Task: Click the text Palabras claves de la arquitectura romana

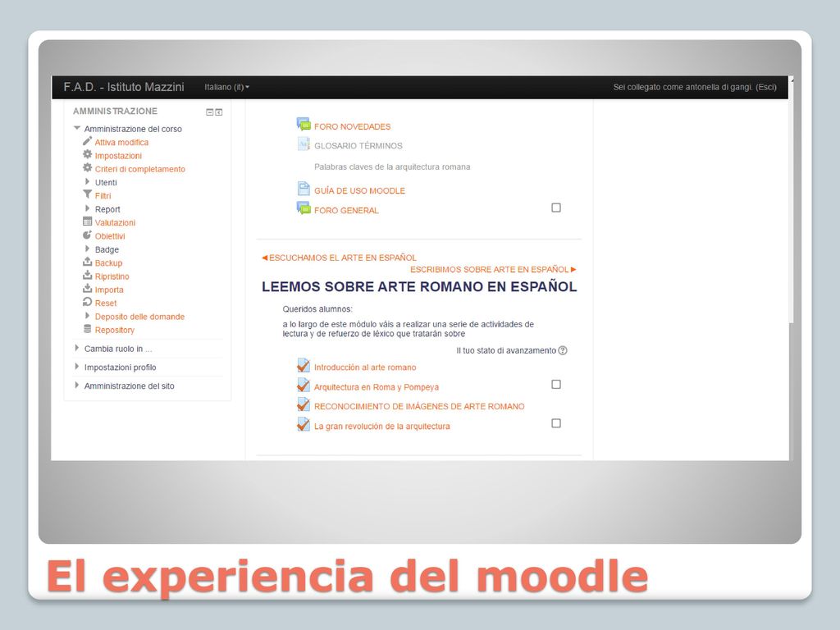Action: click(392, 167)
